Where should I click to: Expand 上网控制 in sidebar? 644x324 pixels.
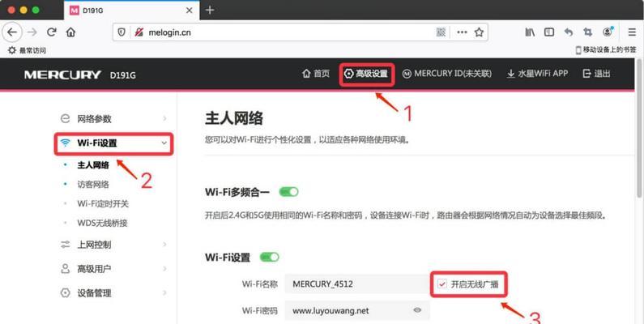[113, 245]
